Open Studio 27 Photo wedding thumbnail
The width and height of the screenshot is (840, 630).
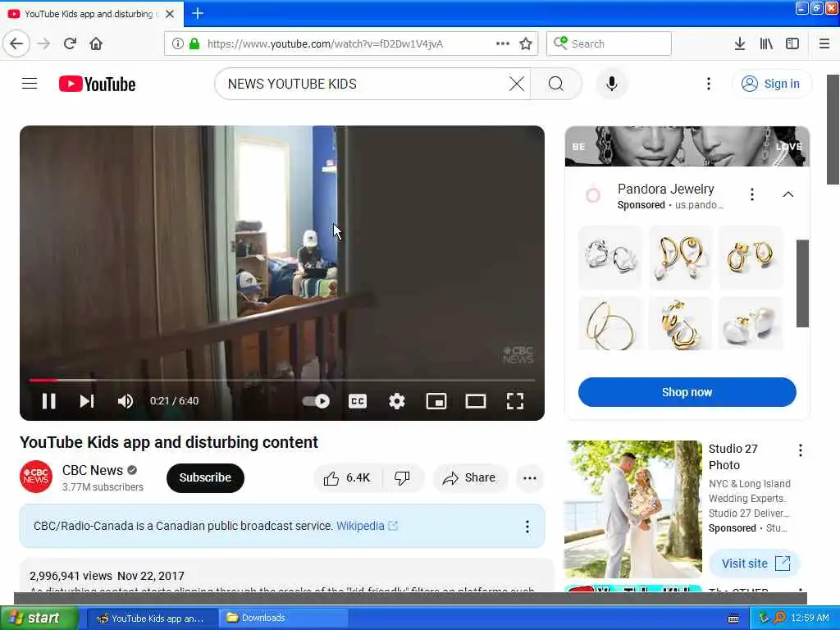click(x=633, y=509)
